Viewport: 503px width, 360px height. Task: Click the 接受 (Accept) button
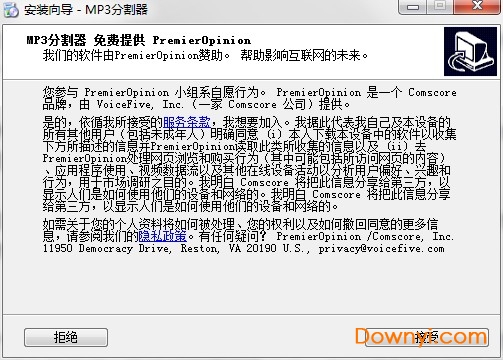pos(427,337)
